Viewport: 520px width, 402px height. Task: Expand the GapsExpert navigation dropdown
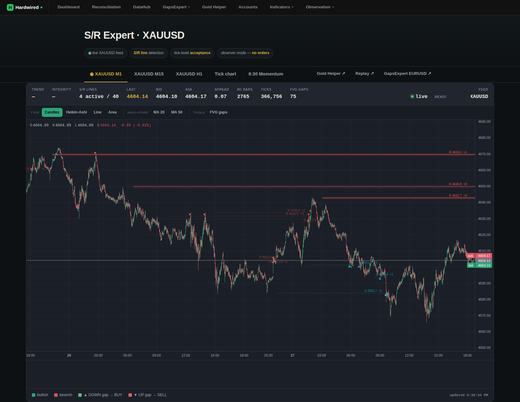(176, 7)
